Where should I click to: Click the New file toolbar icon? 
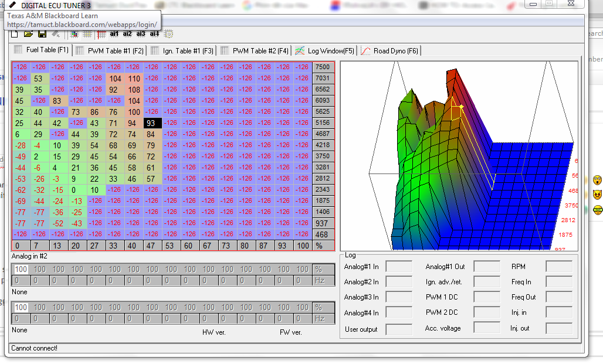point(15,34)
